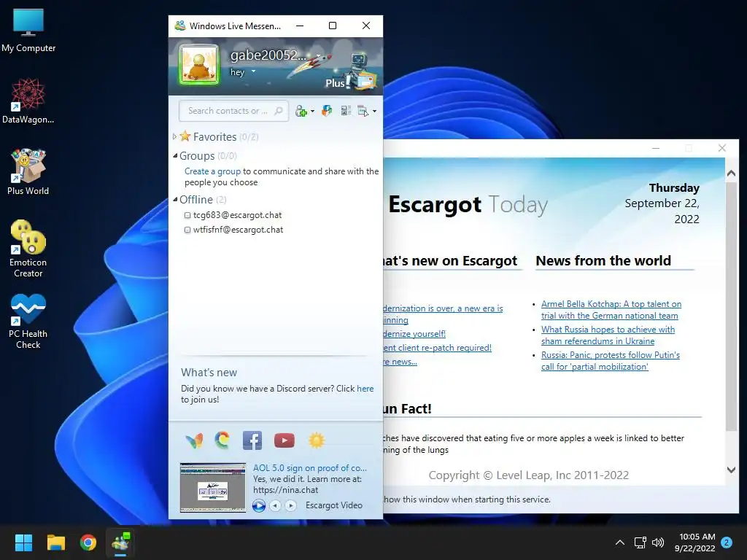Play the Escargot Video

pos(259,506)
